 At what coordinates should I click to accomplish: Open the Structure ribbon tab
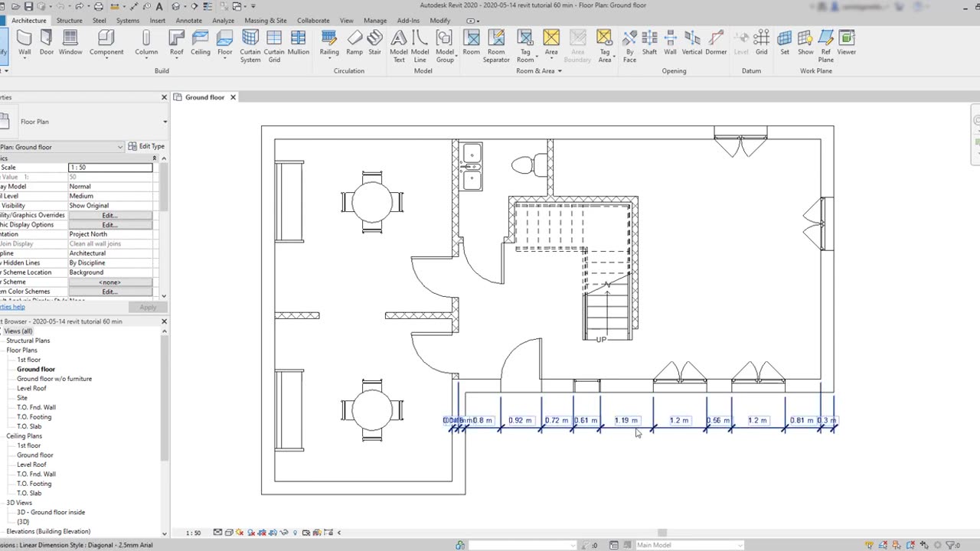[69, 21]
